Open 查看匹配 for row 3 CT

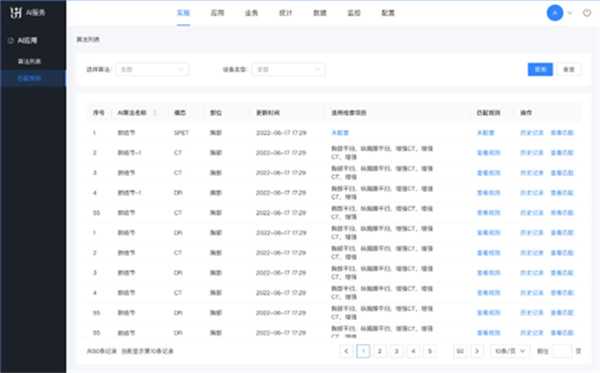click(562, 173)
